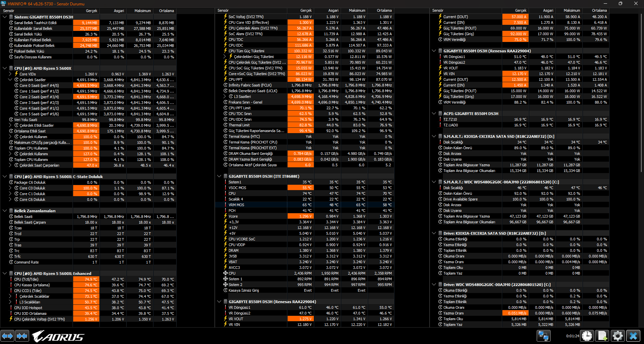Select the CPU PPT sensor row
Viewport: 644px width, 344px height.
[304, 79]
